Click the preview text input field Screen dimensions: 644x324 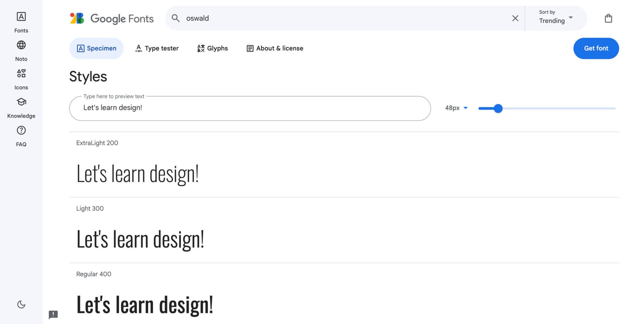click(250, 108)
